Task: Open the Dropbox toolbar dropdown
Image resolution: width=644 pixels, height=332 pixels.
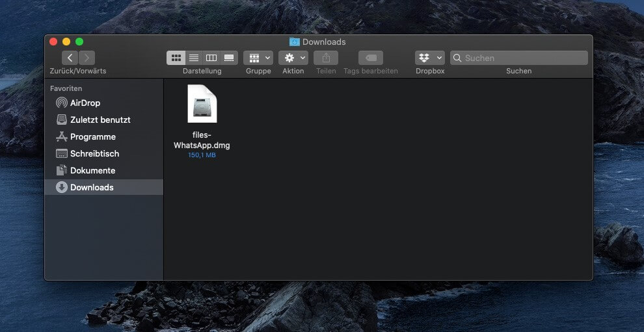Action: pos(430,58)
